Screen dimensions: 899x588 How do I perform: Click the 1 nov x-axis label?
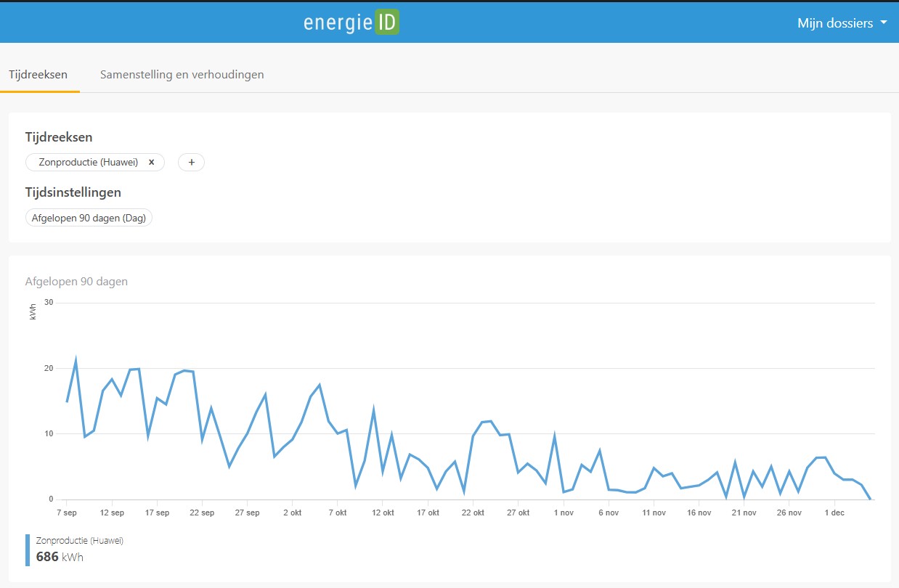click(563, 513)
